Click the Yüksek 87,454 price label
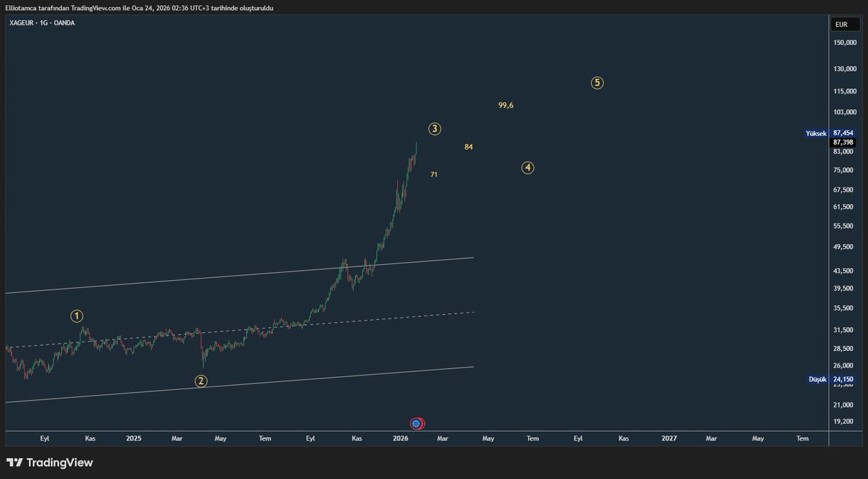The width and height of the screenshot is (868, 479). click(830, 133)
